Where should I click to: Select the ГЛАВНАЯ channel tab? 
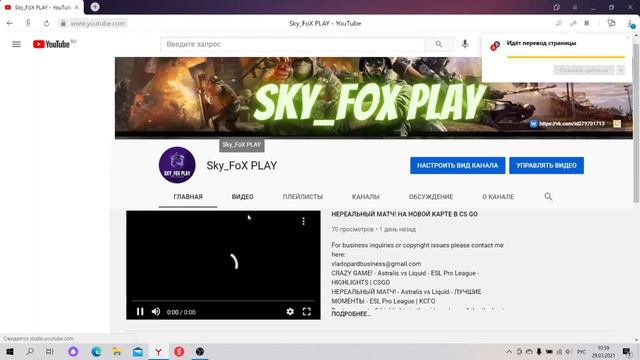point(188,197)
